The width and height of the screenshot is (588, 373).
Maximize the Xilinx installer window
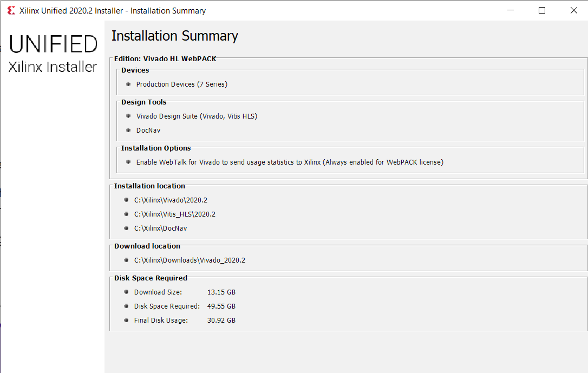(x=542, y=10)
